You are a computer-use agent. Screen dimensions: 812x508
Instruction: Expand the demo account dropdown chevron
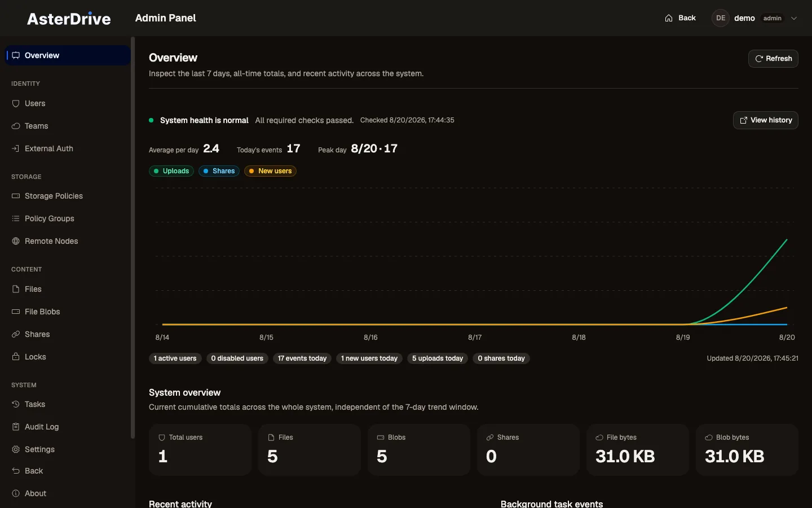coord(794,18)
